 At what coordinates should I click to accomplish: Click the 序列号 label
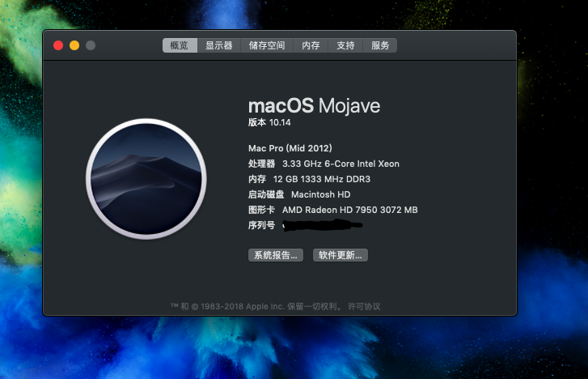[261, 225]
